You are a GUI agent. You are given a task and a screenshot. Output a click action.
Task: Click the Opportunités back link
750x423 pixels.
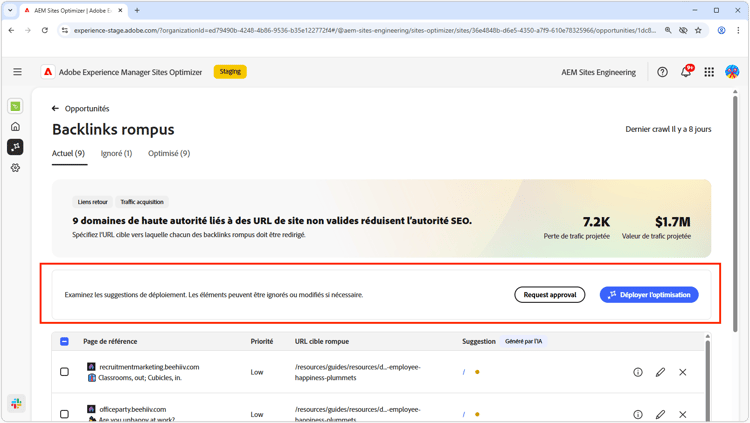(x=87, y=109)
